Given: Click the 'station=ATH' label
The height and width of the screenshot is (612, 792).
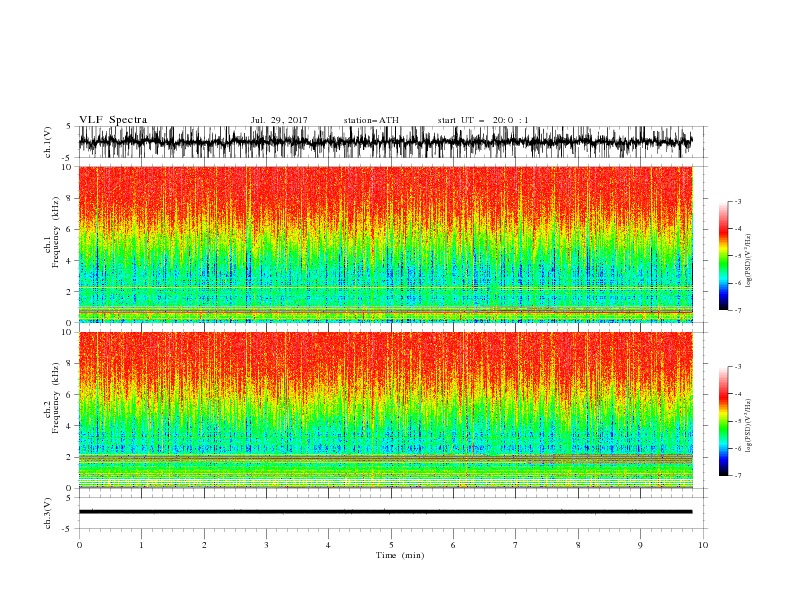Looking at the screenshot, I should coord(371,120).
